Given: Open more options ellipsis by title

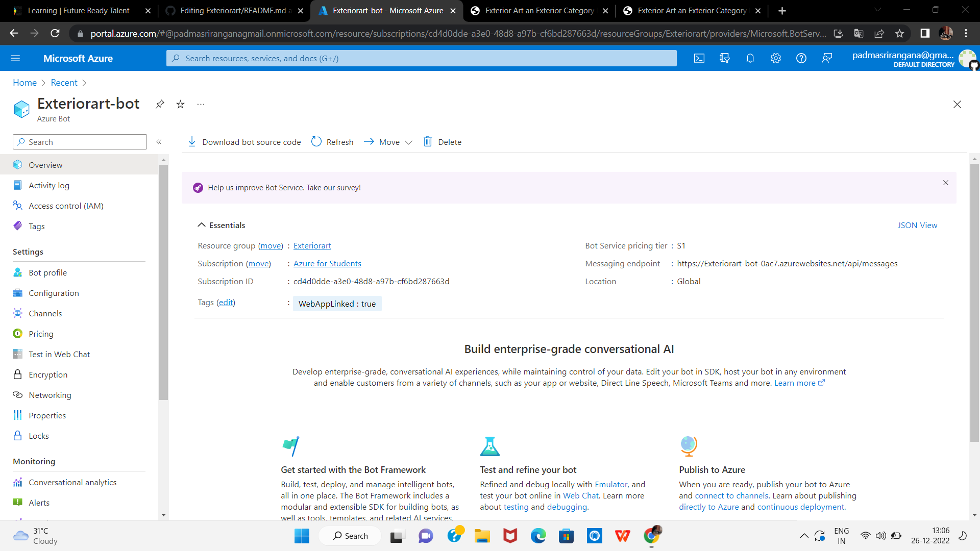Looking at the screenshot, I should tap(201, 104).
